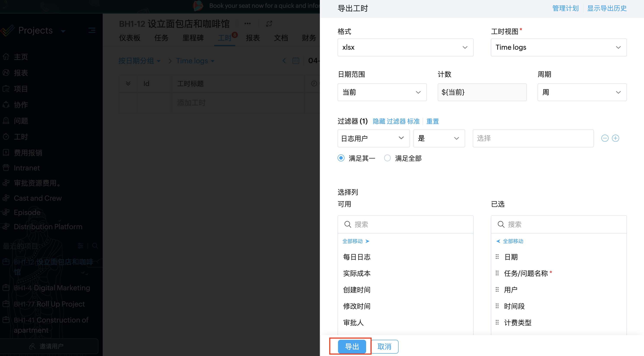Select the 满足全部 radio button
The height and width of the screenshot is (356, 644).
387,158
